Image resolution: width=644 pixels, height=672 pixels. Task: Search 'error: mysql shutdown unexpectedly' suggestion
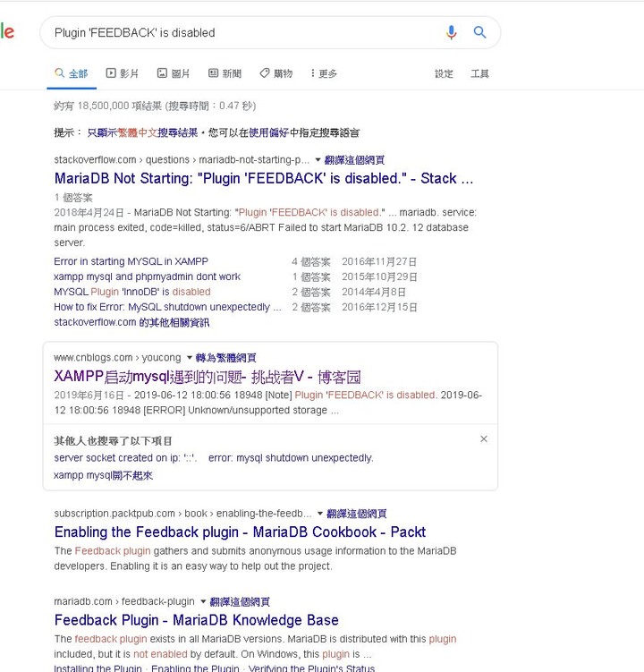tap(291, 458)
